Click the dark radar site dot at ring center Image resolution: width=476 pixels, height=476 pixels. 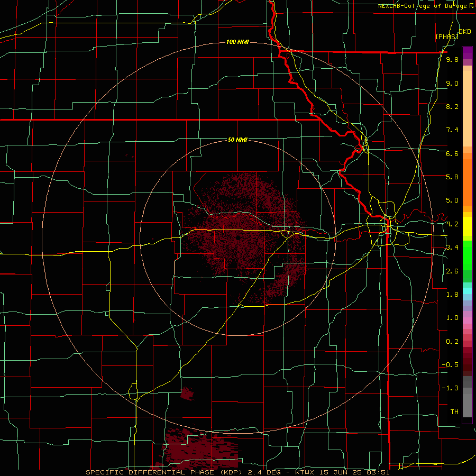[x=239, y=237]
